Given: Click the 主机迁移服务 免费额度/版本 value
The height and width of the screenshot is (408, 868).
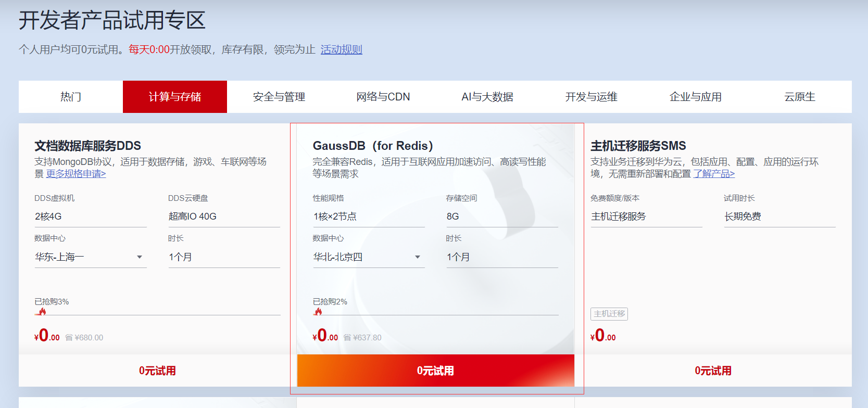Looking at the screenshot, I should pyautogui.click(x=619, y=216).
